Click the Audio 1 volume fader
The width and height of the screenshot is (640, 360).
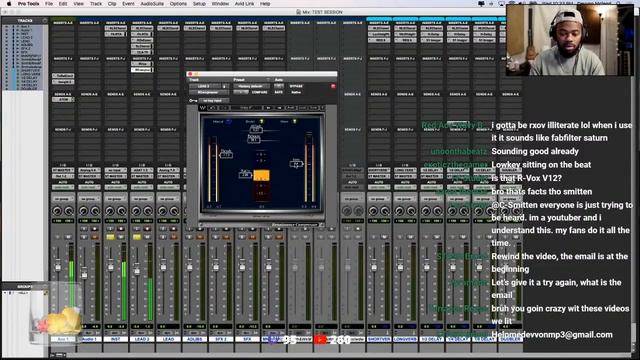tap(84, 274)
